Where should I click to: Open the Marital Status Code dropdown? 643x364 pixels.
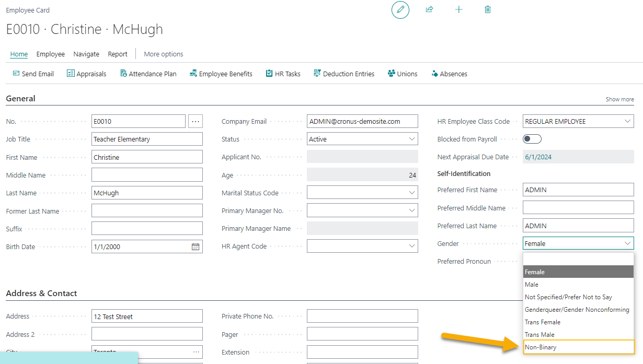click(411, 192)
